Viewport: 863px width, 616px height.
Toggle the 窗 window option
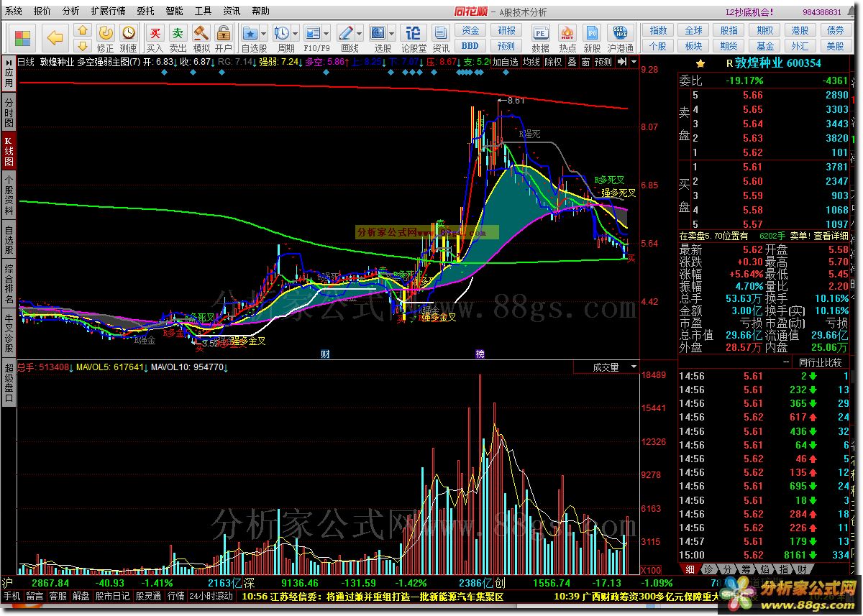585,62
